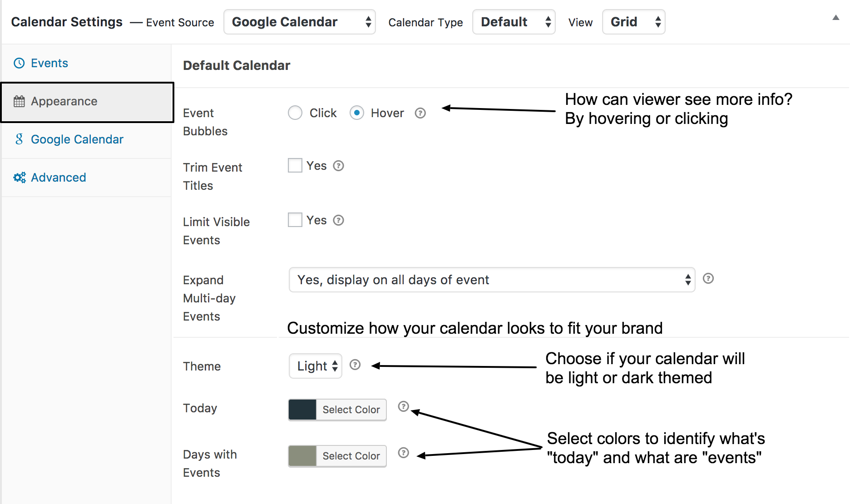
Task: Open the Event Source dropdown
Action: click(x=300, y=22)
